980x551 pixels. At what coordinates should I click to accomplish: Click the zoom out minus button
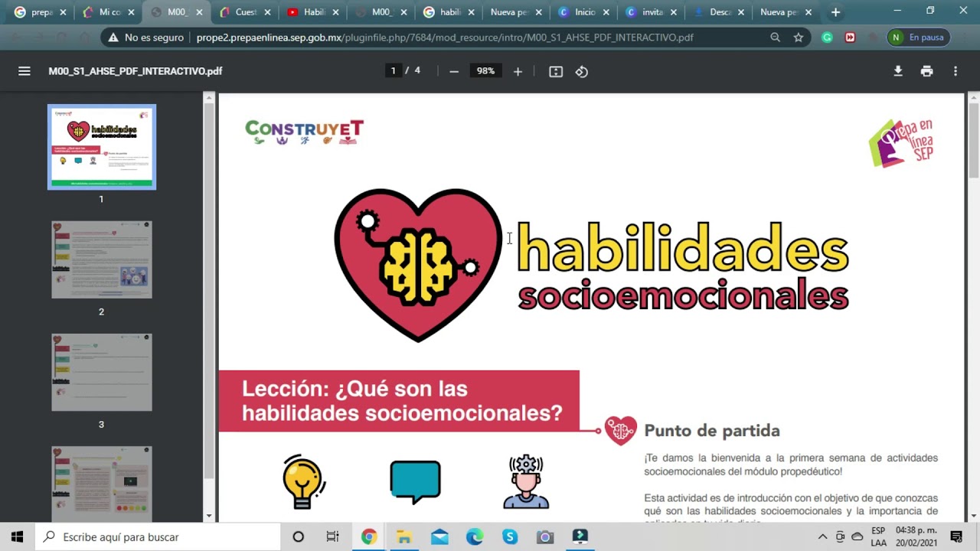click(454, 71)
